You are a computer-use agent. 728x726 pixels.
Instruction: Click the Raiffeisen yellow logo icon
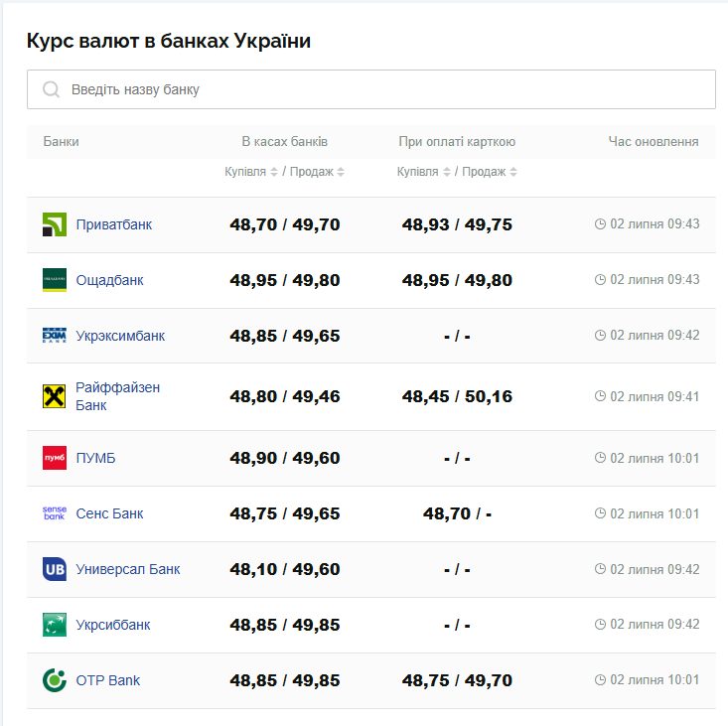pos(55,397)
